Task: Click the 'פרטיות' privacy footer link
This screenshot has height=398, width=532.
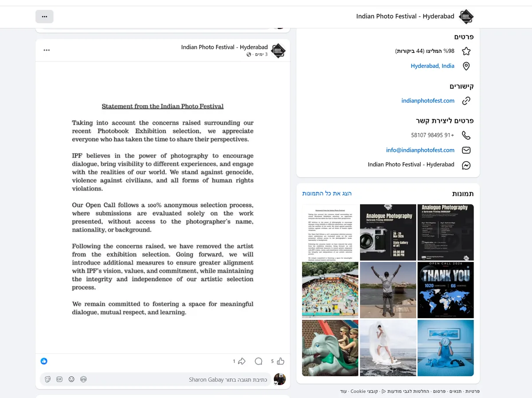Action: (x=472, y=391)
